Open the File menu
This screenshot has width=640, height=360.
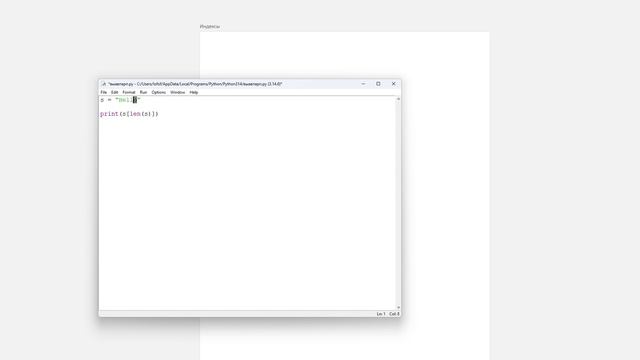(x=104, y=92)
